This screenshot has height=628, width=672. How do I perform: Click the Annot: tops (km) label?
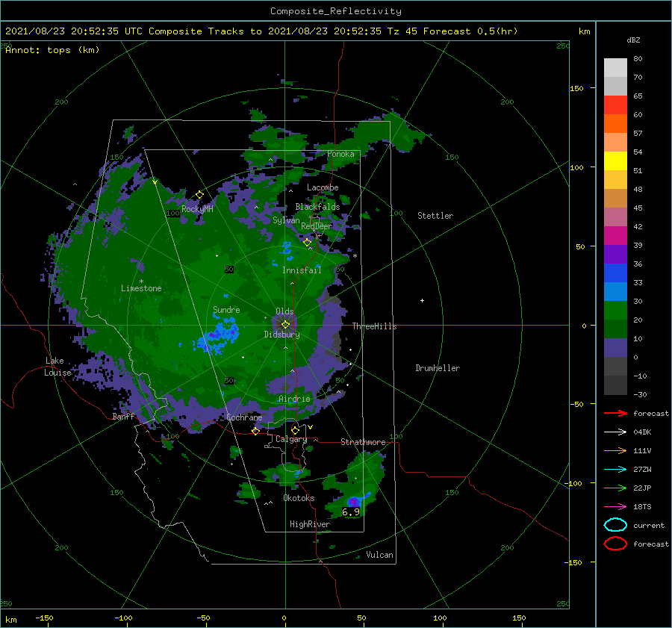coord(52,50)
